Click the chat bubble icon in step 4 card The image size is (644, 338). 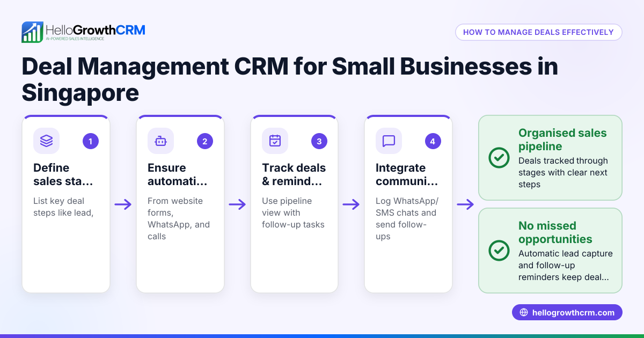point(389,141)
